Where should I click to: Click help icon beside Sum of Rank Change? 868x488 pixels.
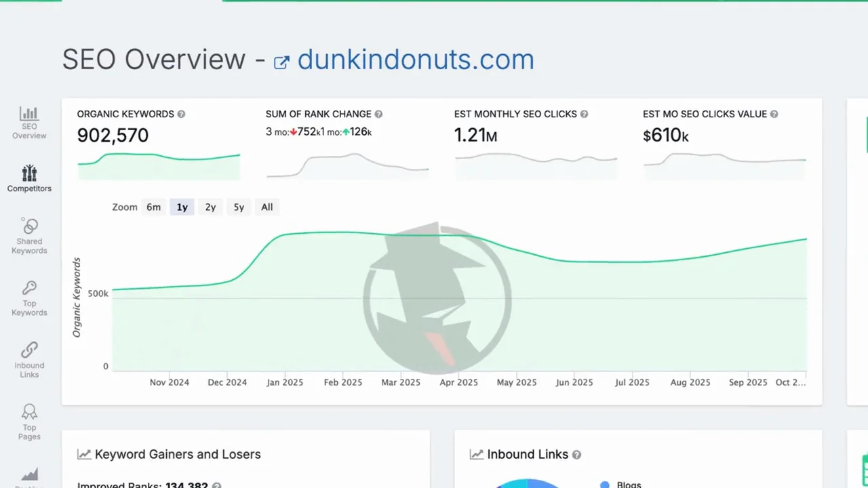[x=378, y=115]
